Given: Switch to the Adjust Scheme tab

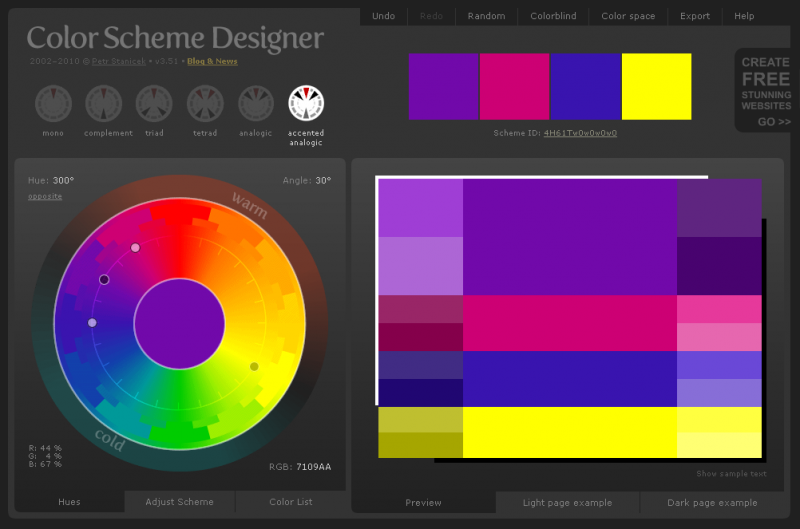Looking at the screenshot, I should [x=180, y=502].
